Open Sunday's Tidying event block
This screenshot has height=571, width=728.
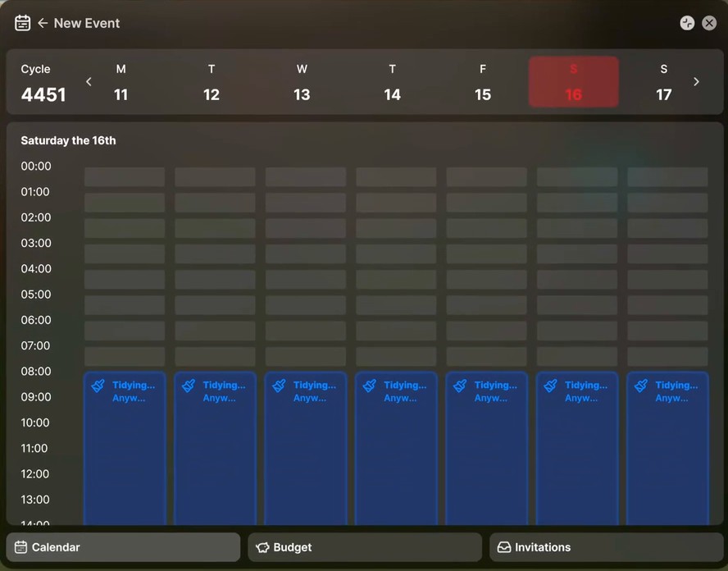[x=667, y=448]
